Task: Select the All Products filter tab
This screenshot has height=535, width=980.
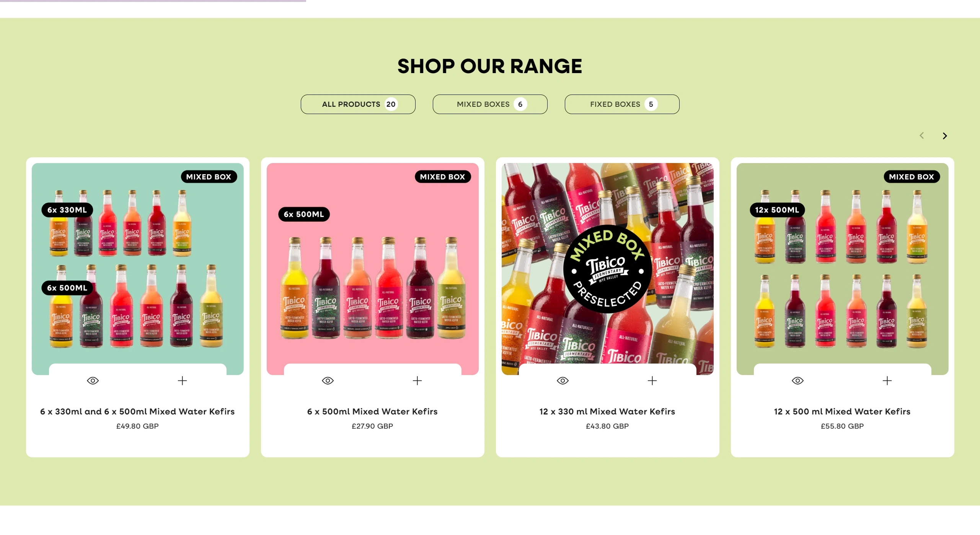Action: pos(358,104)
